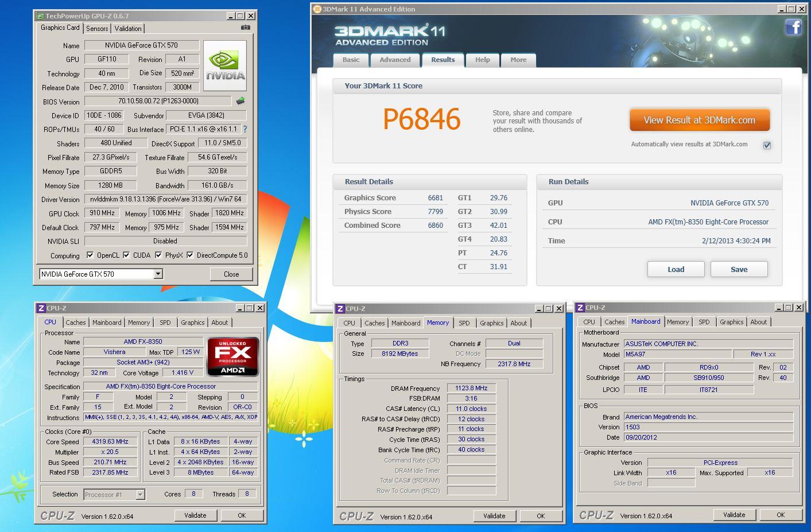Open Graphics tab in CPU-Z Mainboard window

pyautogui.click(x=731, y=322)
